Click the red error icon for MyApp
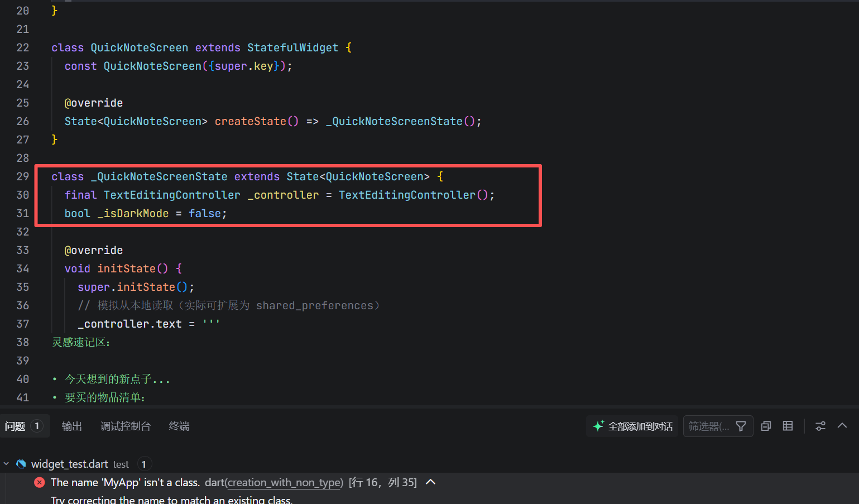Image resolution: width=859 pixels, height=504 pixels. tap(39, 482)
